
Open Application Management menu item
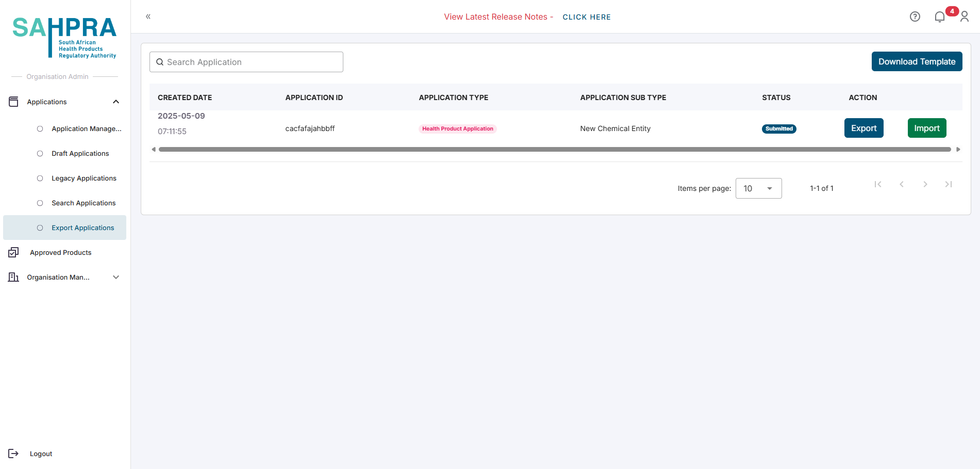[86, 128]
